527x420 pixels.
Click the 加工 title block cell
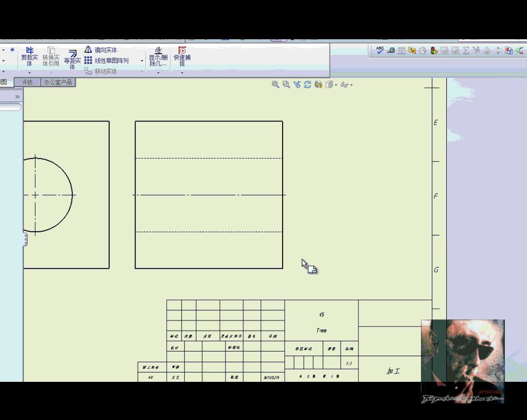point(393,371)
